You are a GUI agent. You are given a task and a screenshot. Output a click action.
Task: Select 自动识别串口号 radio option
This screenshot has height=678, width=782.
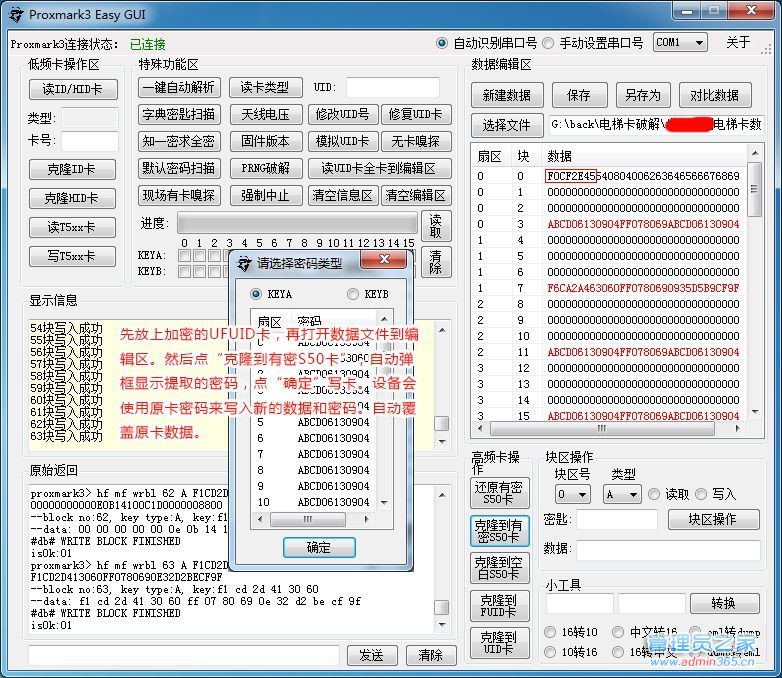click(442, 43)
